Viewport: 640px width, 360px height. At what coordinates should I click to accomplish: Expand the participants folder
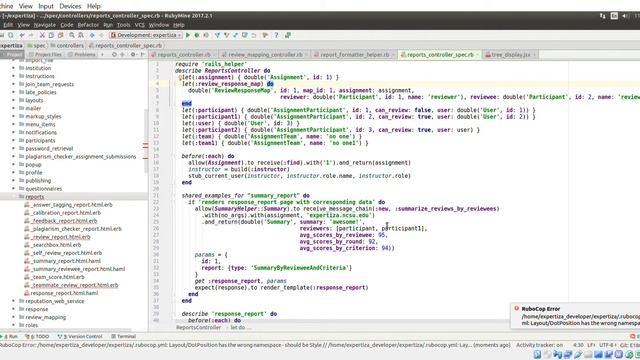[x=13, y=140]
